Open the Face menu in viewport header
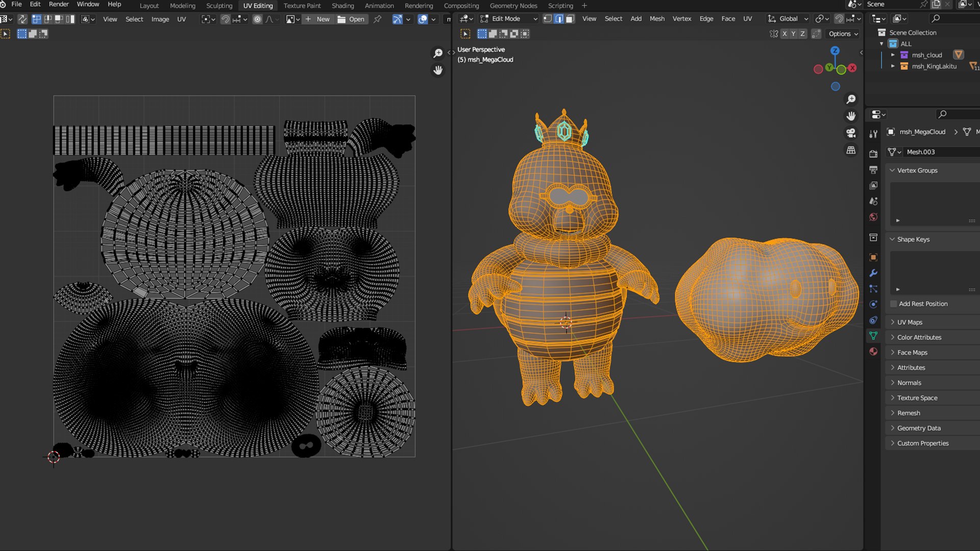 728,19
